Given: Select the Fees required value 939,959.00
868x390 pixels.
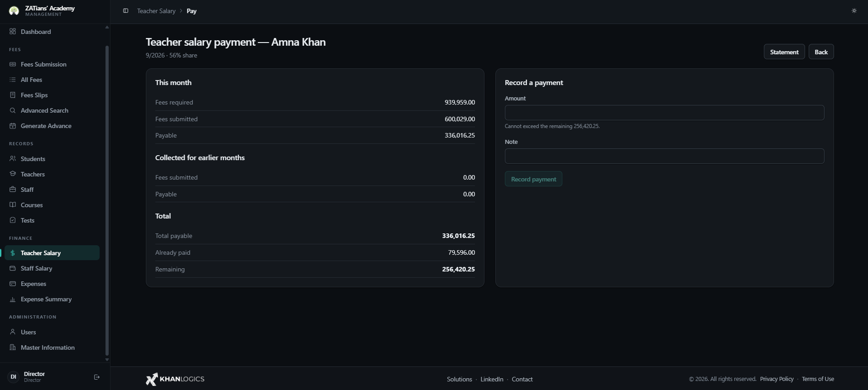Looking at the screenshot, I should click(460, 102).
